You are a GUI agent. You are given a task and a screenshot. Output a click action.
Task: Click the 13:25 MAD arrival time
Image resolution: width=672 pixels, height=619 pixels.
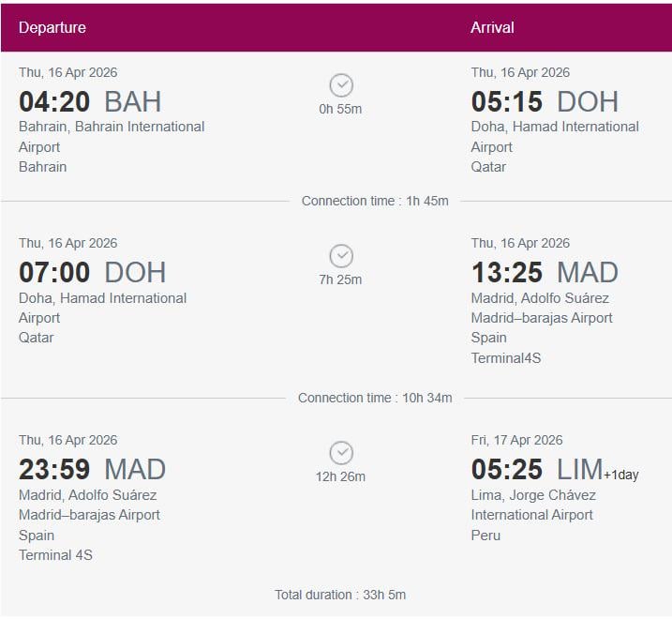click(545, 272)
